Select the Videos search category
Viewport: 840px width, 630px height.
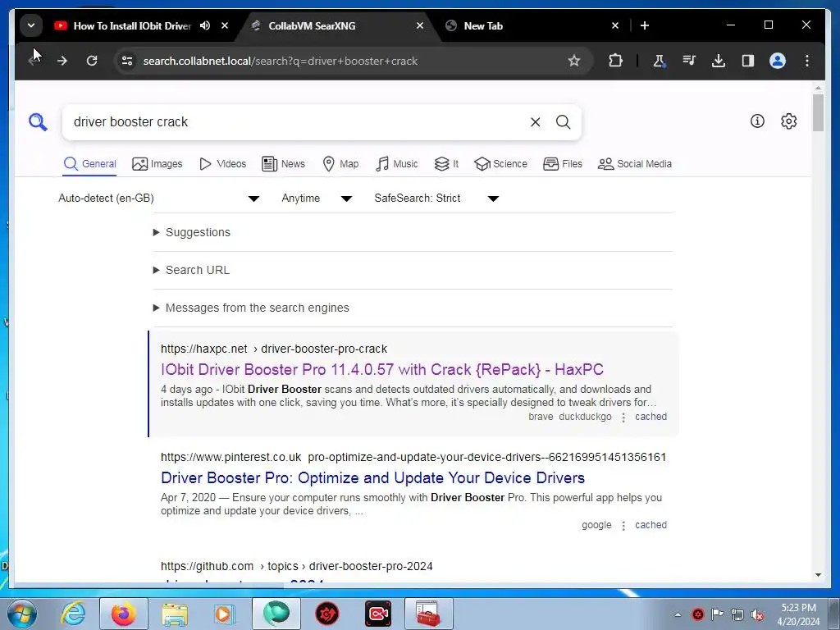click(222, 164)
